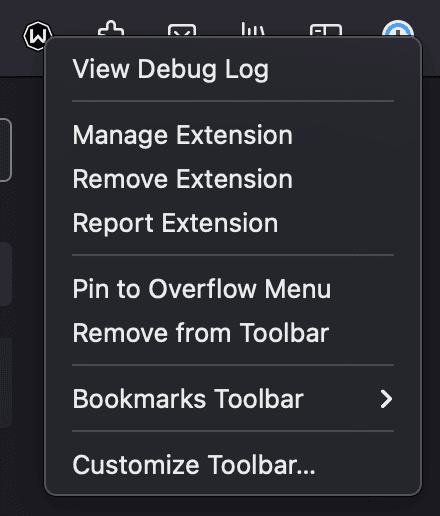440x516 pixels.
Task: Click the outlined field at left edge
Action: pos(6,150)
